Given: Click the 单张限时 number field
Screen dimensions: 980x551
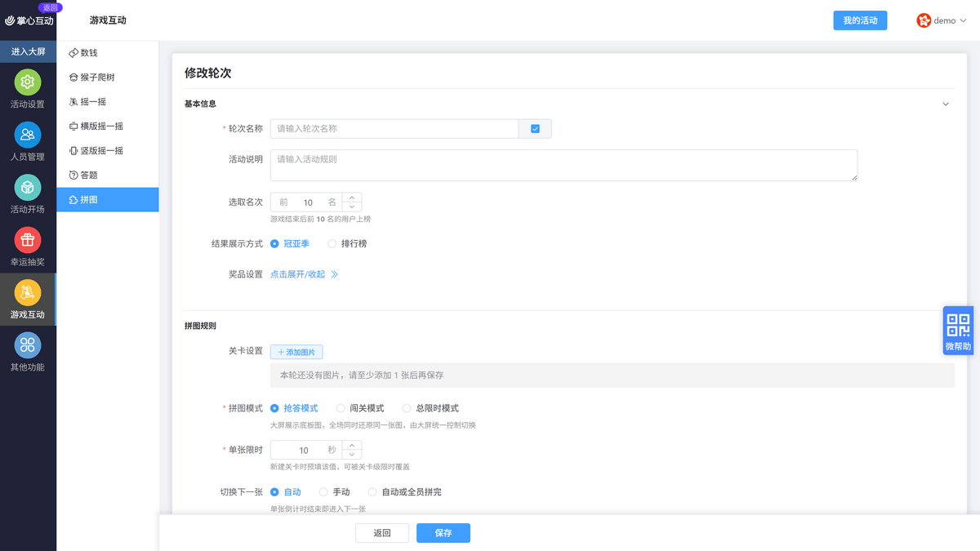Looking at the screenshot, I should (x=308, y=450).
